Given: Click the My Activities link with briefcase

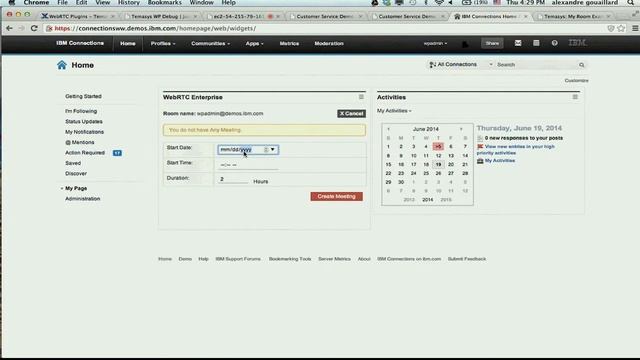Looking at the screenshot, I should [500, 161].
